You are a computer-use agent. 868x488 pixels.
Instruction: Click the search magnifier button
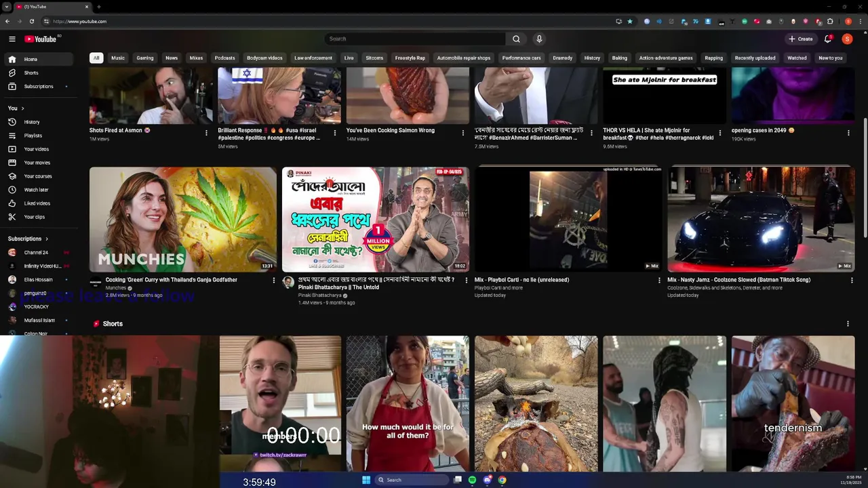click(x=516, y=39)
